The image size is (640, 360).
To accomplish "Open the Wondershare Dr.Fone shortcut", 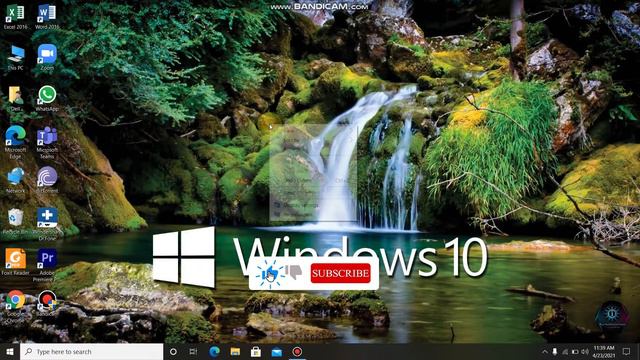I will pos(47,224).
